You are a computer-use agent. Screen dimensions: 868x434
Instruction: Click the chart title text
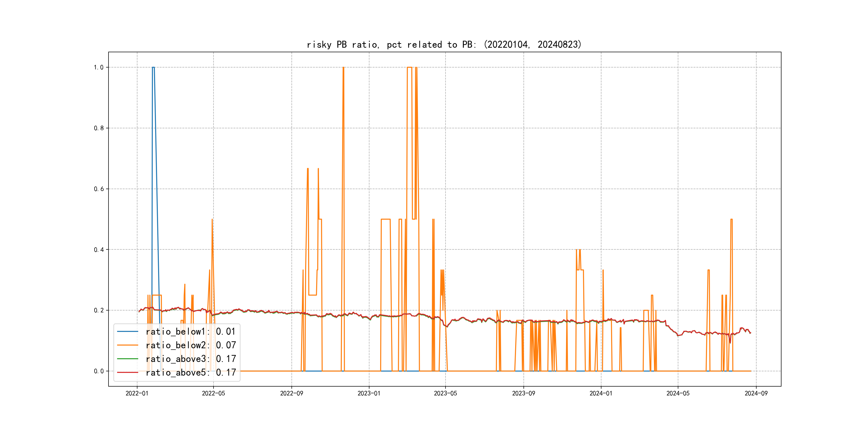[444, 44]
